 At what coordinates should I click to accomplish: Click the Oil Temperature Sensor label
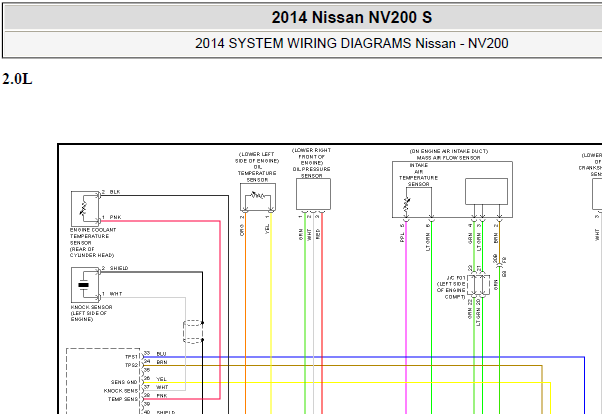257,167
